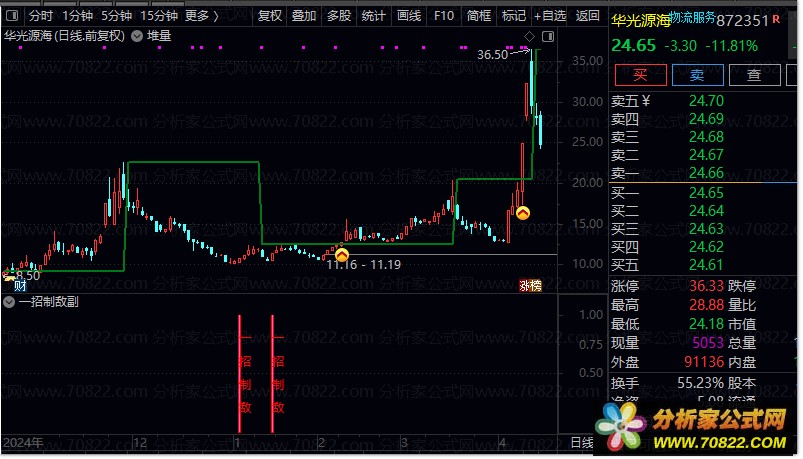
Task: Click the 返回 back button
Action: tap(587, 16)
